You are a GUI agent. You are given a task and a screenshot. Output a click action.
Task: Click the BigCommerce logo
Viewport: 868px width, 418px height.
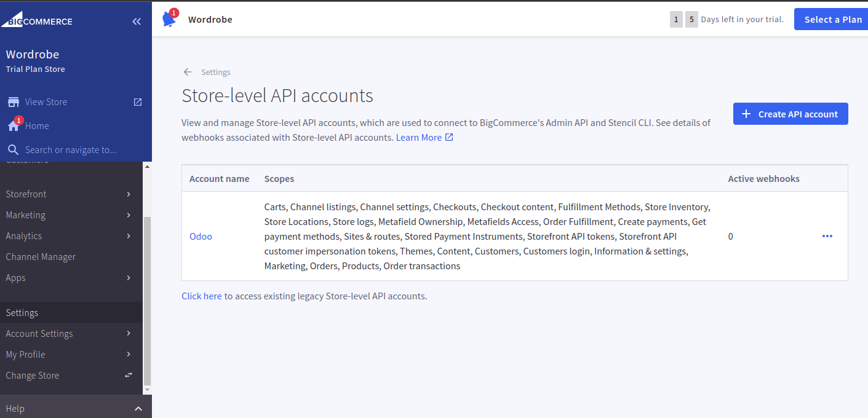(x=37, y=20)
